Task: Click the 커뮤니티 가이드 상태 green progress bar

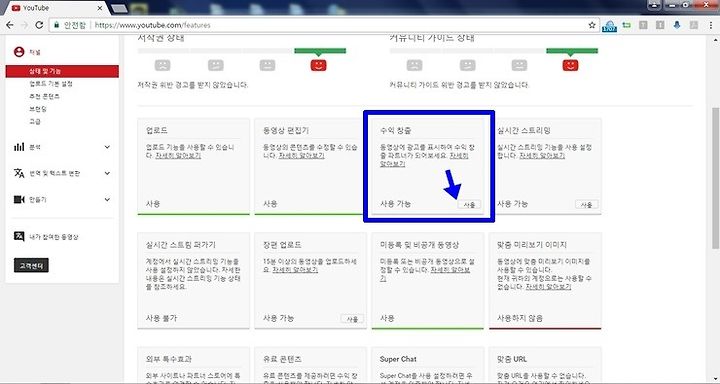Action: click(x=572, y=51)
